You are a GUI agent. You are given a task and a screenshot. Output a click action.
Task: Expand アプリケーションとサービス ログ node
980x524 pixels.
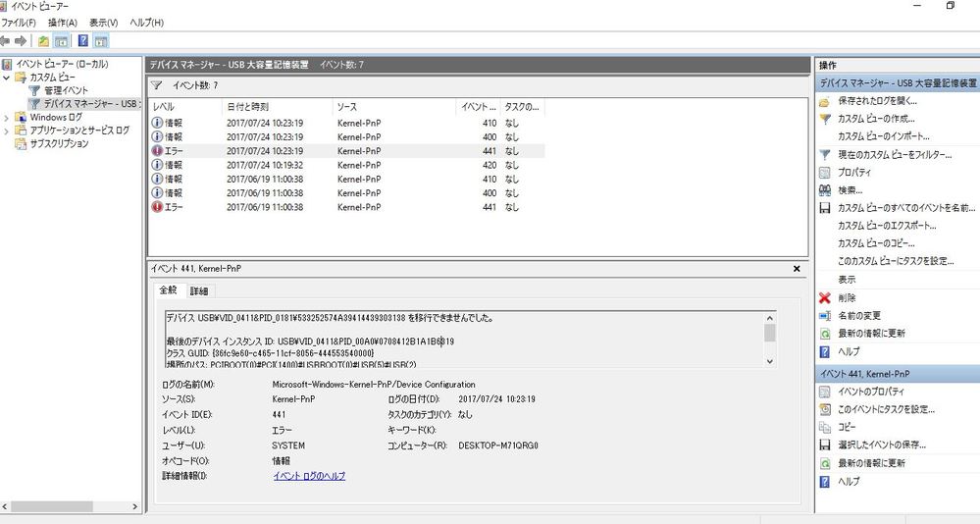(8, 131)
